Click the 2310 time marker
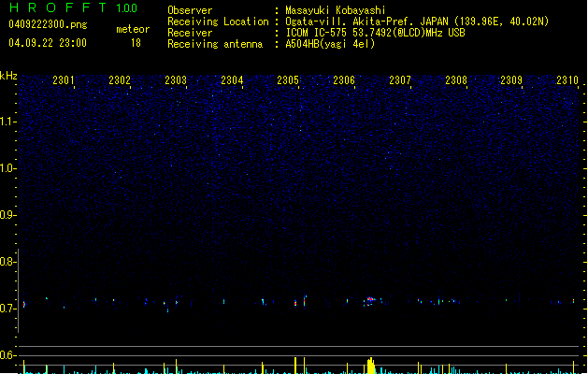 [x=567, y=80]
